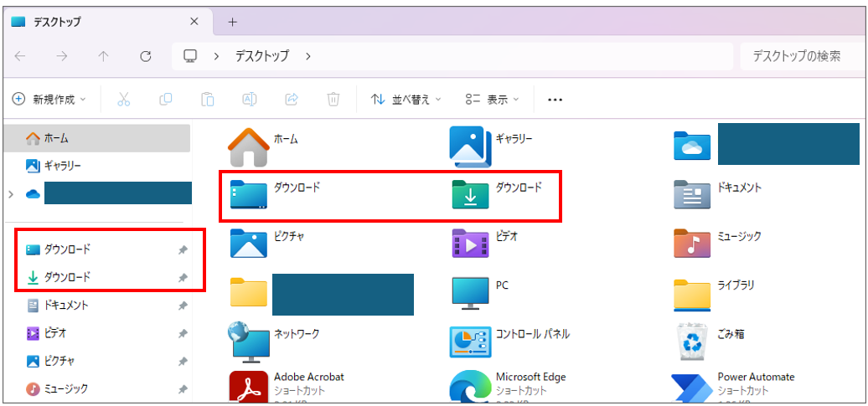Refresh the current folder view
Screen dimensions: 868x406
pos(146,56)
